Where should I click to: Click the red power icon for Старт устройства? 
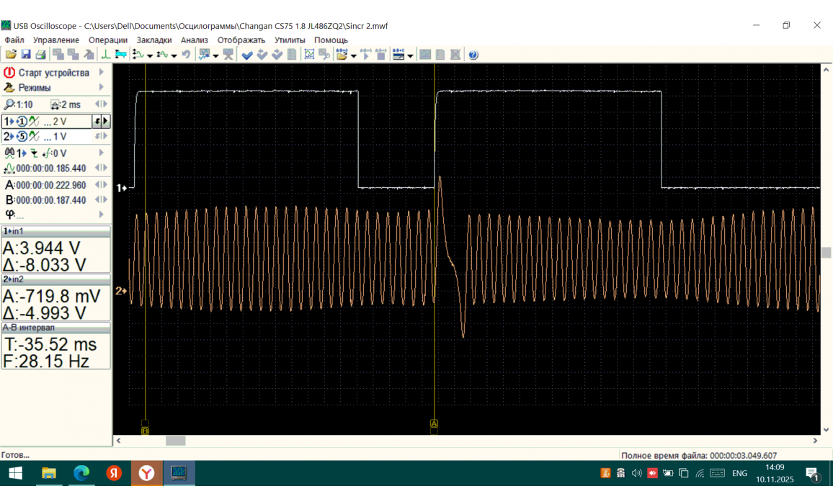(9, 73)
